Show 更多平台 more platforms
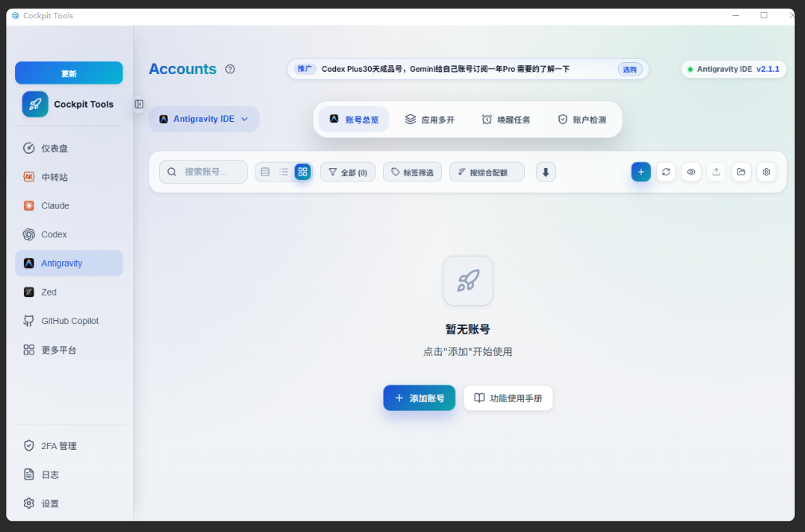 68,350
